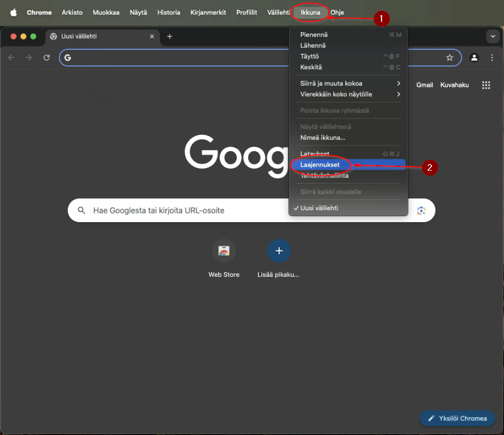Screen dimensions: 504x435
Task: Add a shortcut with the plus tile
Action: coord(279,251)
